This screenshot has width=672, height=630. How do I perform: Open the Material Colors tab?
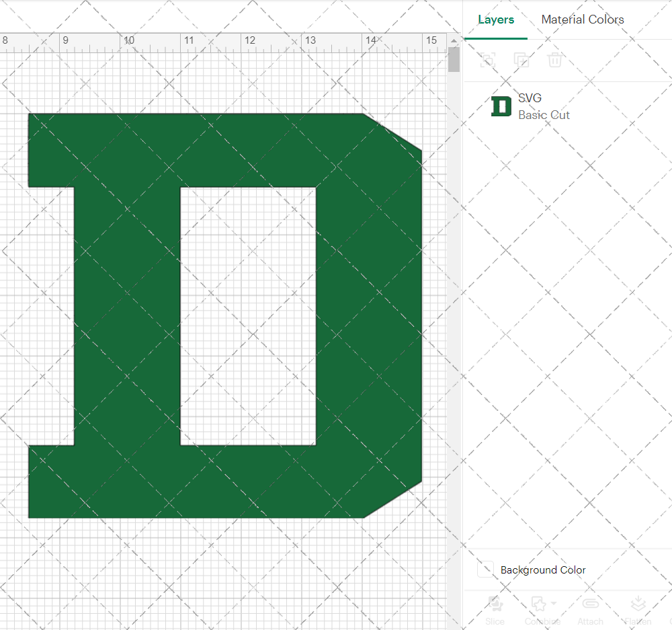583,19
